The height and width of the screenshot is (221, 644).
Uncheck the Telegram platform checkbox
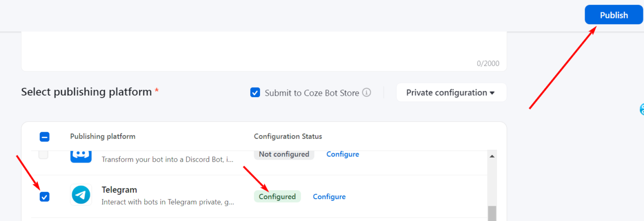pos(45,197)
